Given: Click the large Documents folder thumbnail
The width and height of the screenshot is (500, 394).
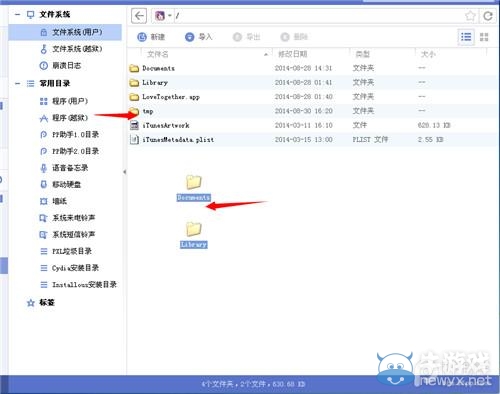Looking at the screenshot, I should (x=194, y=182).
